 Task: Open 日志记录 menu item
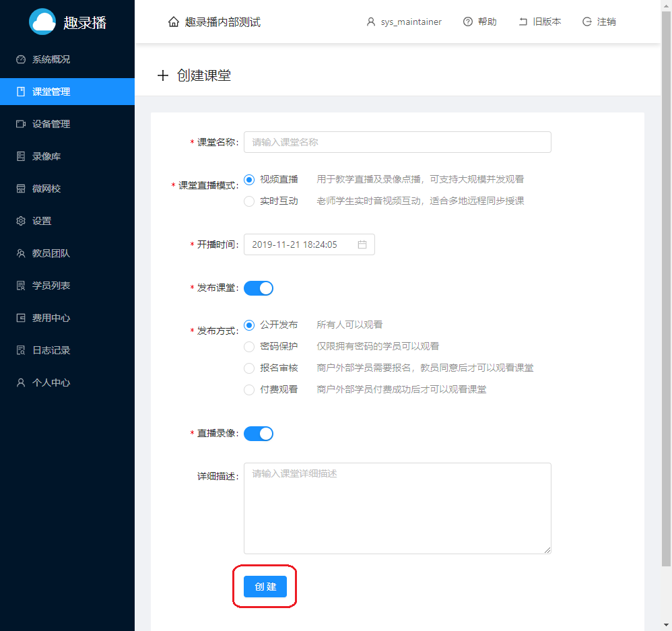point(67,351)
